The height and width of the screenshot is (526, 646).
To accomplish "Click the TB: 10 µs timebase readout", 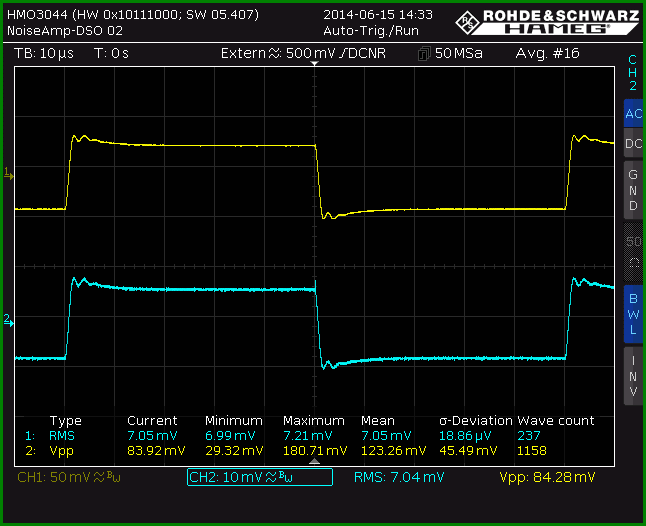I will (44, 54).
